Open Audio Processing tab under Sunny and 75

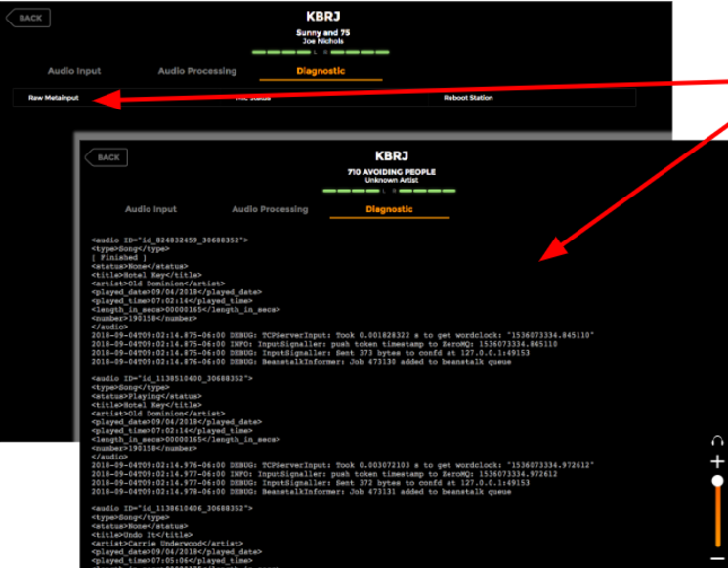[x=197, y=71]
